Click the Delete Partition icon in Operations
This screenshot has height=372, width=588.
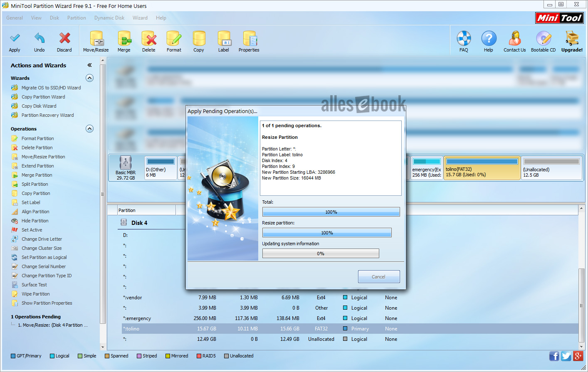pos(15,148)
